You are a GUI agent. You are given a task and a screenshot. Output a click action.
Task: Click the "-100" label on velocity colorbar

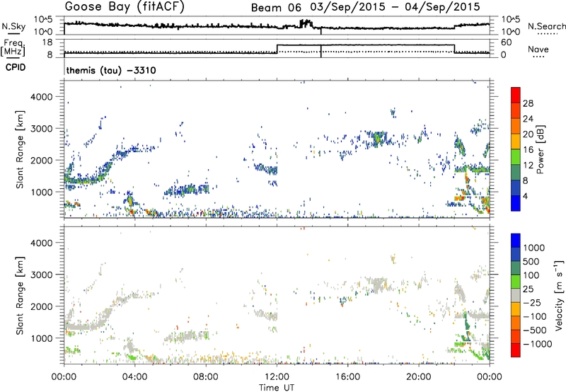pos(535,316)
